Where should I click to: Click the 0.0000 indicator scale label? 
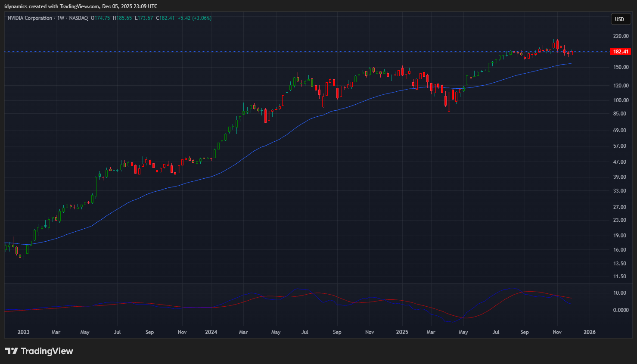620,310
